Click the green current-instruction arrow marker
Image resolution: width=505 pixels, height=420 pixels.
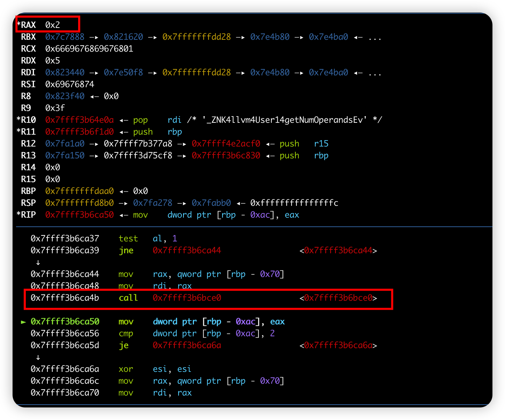point(23,322)
